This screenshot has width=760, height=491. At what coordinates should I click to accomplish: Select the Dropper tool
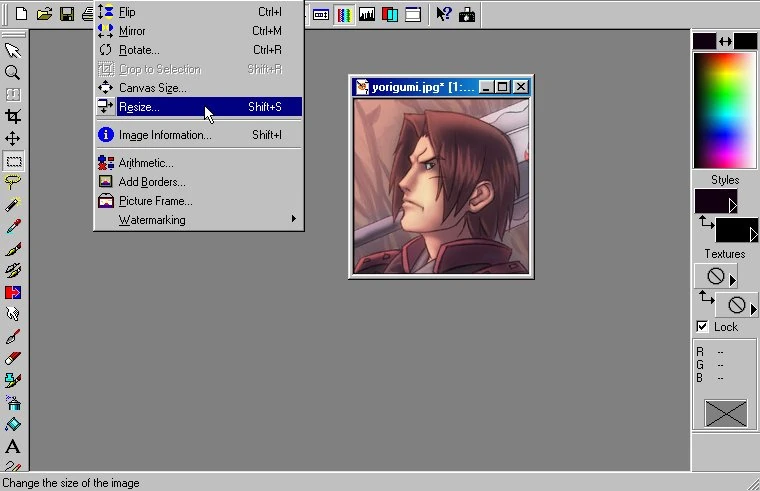(13, 226)
